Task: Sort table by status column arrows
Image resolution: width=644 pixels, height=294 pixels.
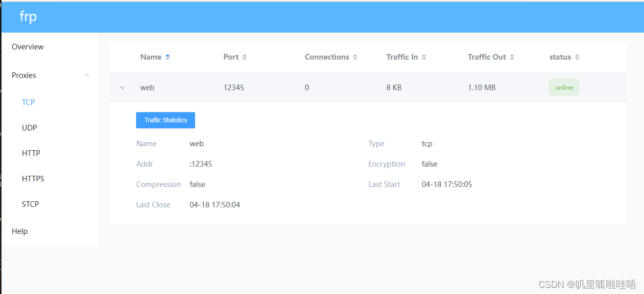Action: (x=577, y=57)
